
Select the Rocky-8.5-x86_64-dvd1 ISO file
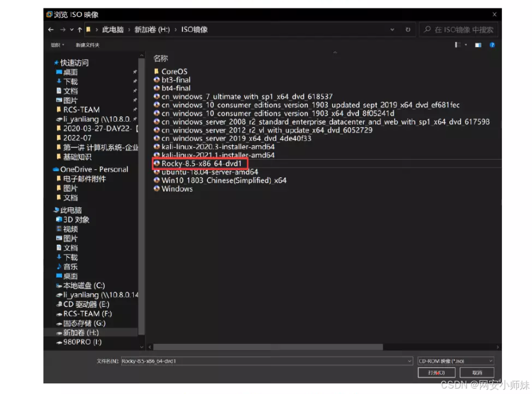(x=201, y=163)
